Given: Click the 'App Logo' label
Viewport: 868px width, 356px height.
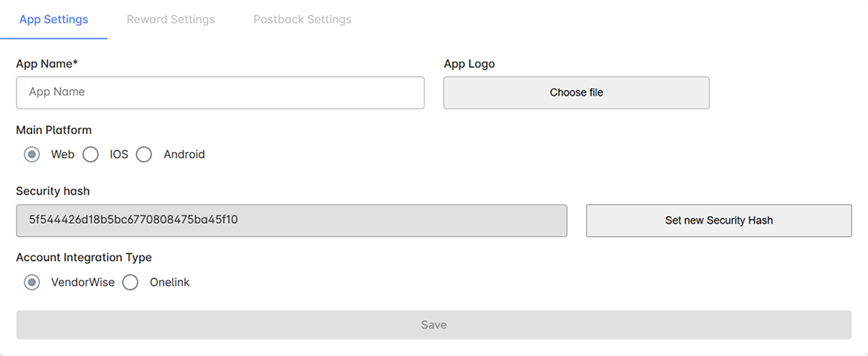Looking at the screenshot, I should pyautogui.click(x=469, y=64).
